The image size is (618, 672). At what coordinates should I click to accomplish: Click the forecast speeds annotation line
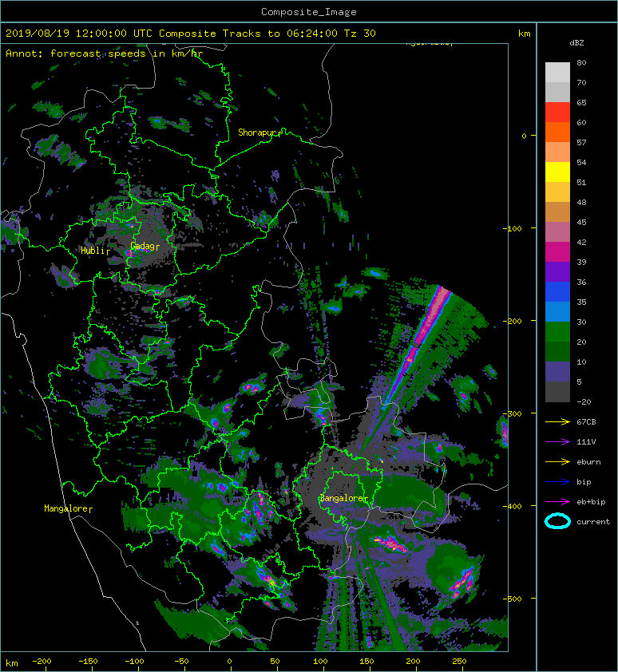click(x=105, y=53)
